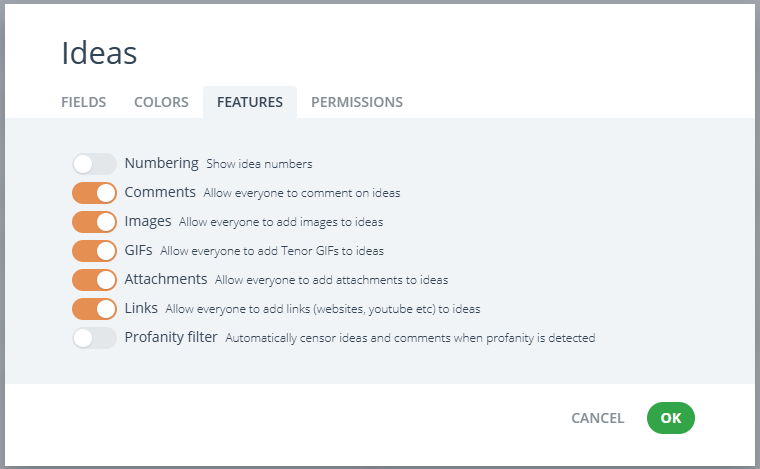
Task: Turn off the Links toggle switch
Action: [95, 309]
